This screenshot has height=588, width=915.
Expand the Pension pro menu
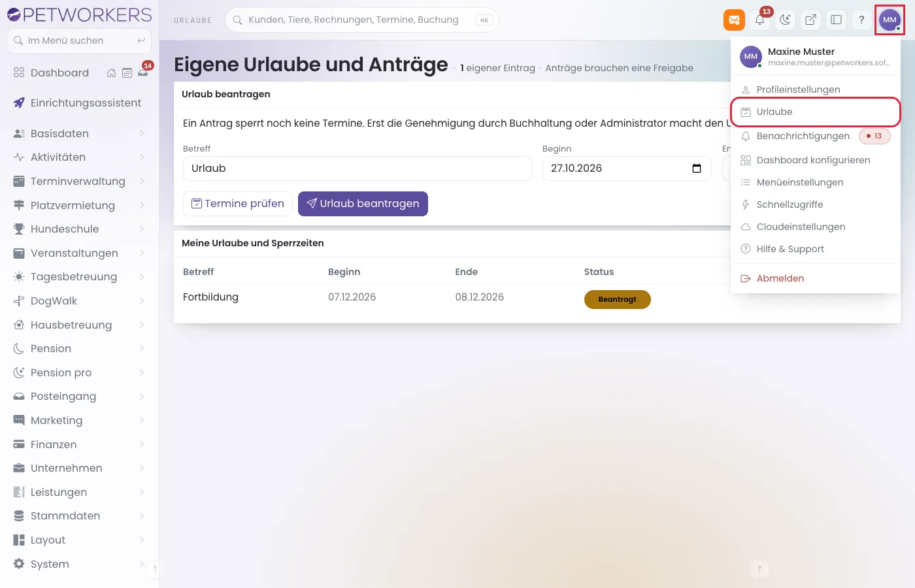point(79,372)
